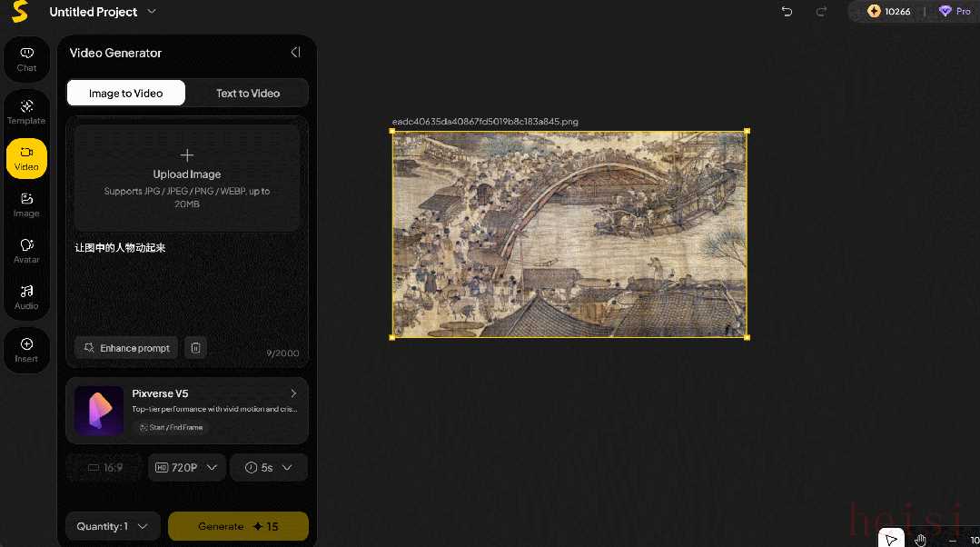
Task: Open the 5s duration dropdown
Action: 269,467
